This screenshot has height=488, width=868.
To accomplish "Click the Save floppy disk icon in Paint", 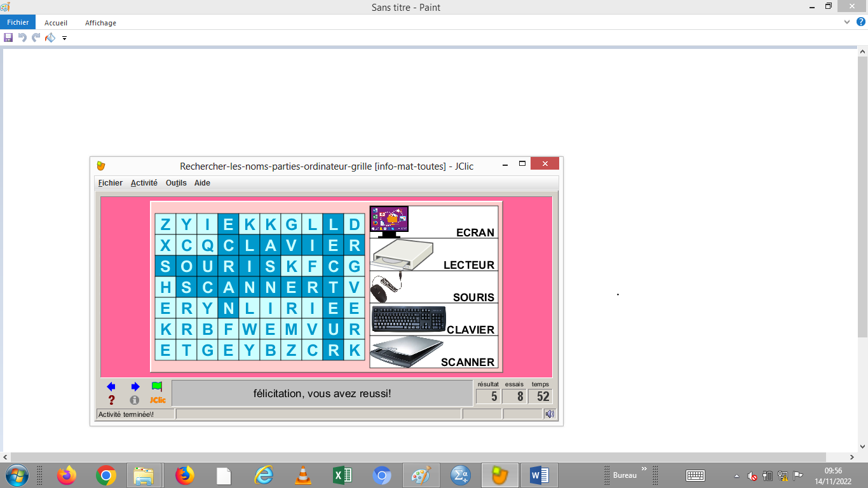I will [x=8, y=37].
